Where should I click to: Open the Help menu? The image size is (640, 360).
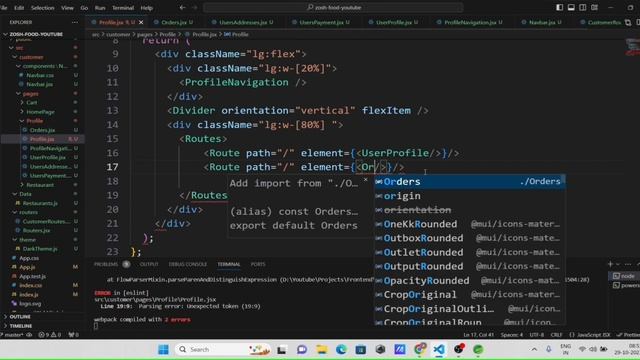coord(147,8)
